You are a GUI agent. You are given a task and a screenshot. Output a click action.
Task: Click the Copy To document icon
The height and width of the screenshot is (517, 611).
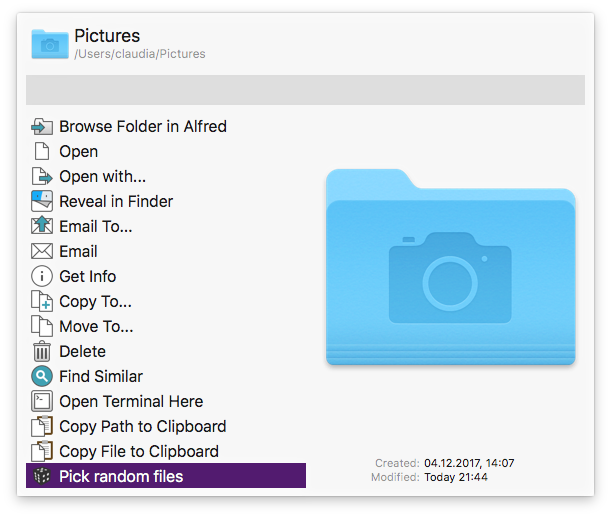pyautogui.click(x=42, y=302)
